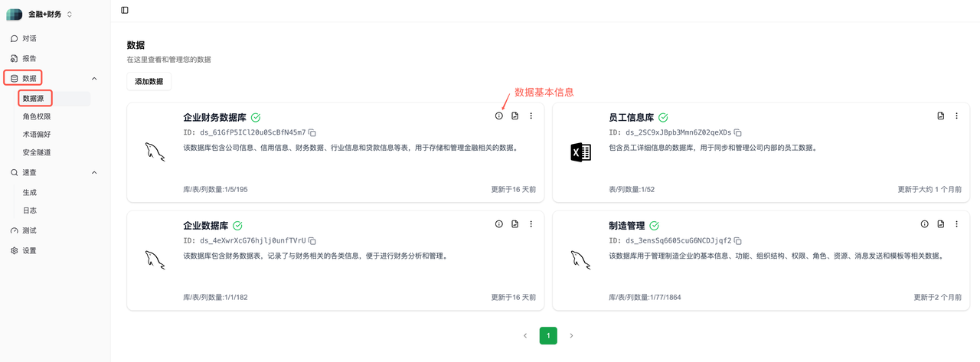Viewport: 980px width, 362px height.
Task: Select page 1 in pagination
Action: [548, 335]
